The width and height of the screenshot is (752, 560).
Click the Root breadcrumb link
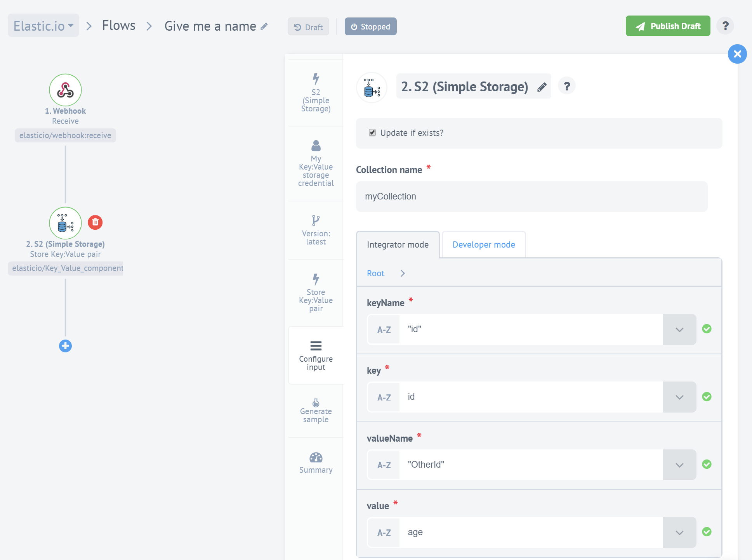375,273
